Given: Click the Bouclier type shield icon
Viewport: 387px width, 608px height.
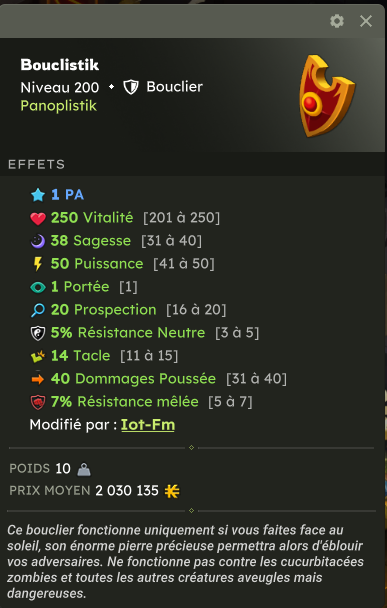Looking at the screenshot, I should click(131, 87).
